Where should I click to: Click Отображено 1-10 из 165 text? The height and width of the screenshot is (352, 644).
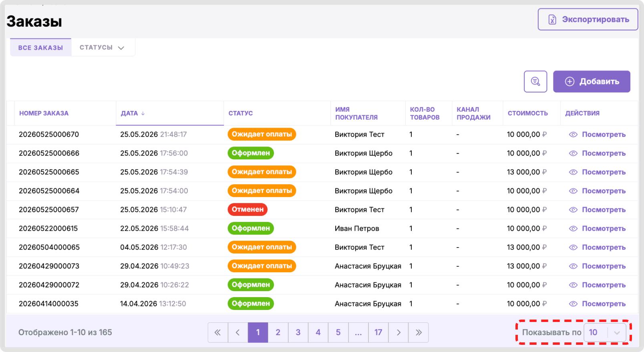point(65,332)
